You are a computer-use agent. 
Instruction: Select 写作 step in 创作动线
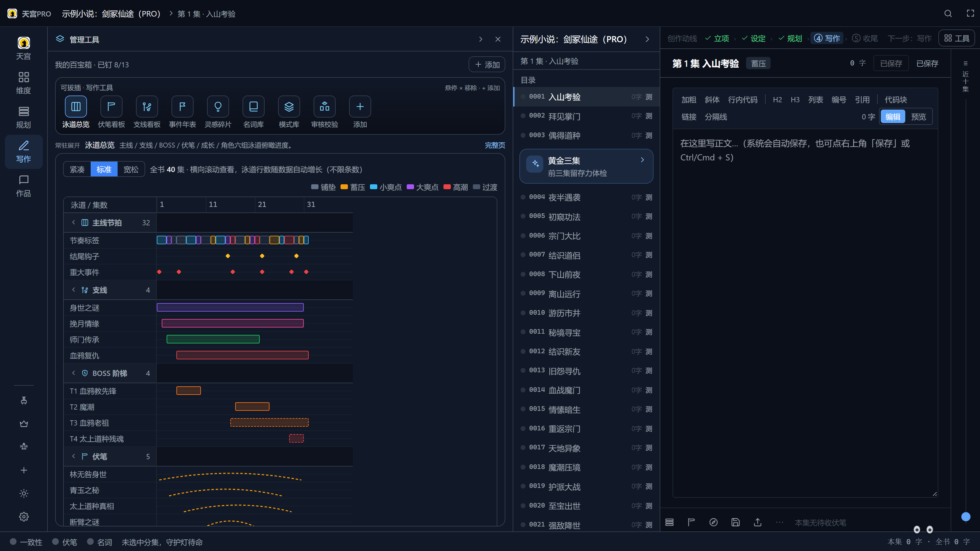[x=827, y=38]
